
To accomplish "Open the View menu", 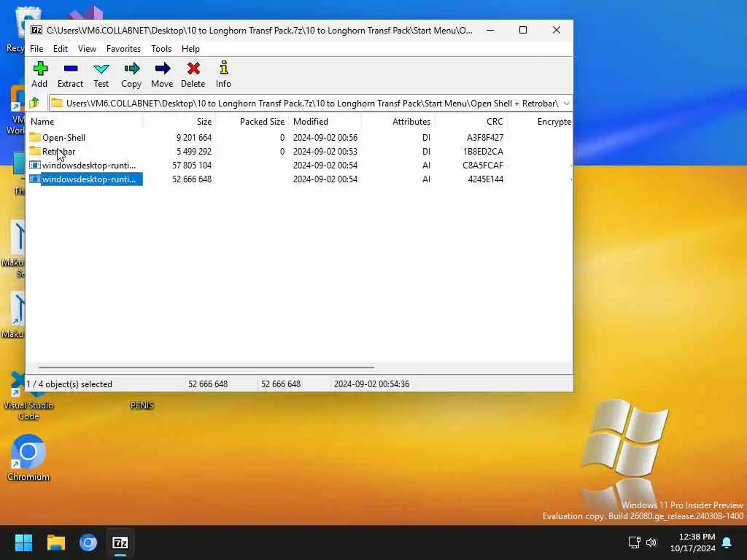I will click(88, 49).
